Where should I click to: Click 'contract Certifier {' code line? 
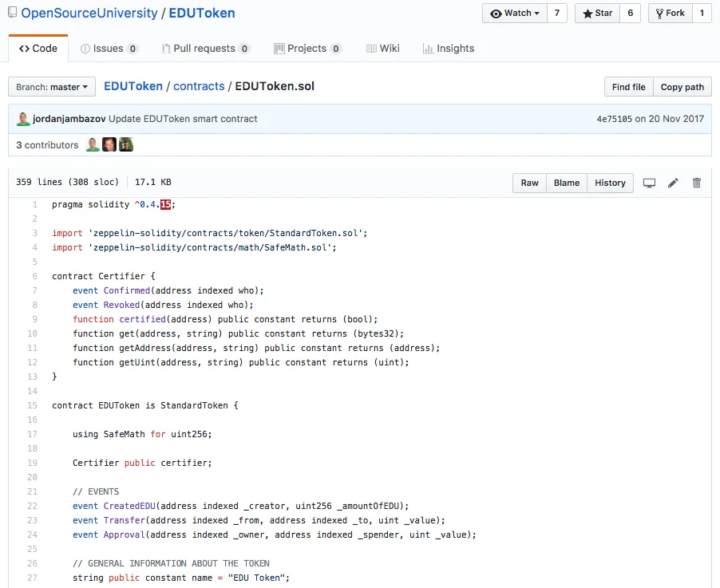pos(104,276)
